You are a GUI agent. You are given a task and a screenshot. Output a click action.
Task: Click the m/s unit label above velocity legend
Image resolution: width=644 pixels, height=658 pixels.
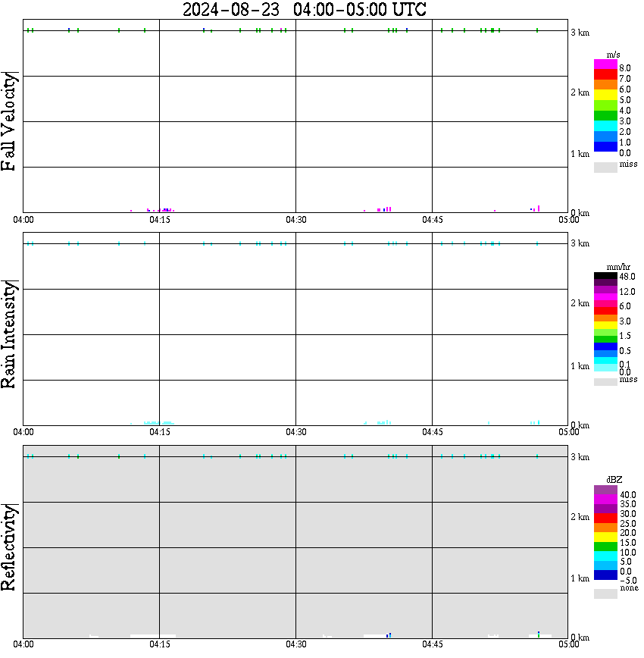point(613,55)
